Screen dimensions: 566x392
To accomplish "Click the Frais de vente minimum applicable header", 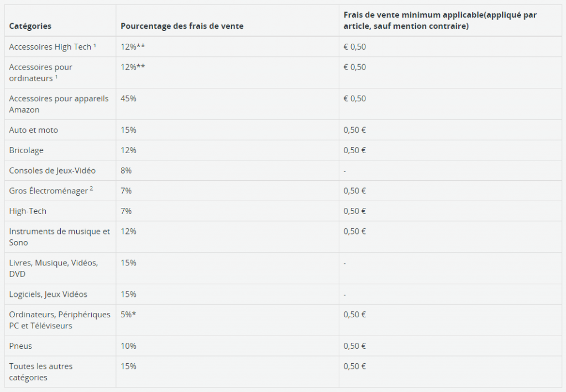I will [440, 20].
